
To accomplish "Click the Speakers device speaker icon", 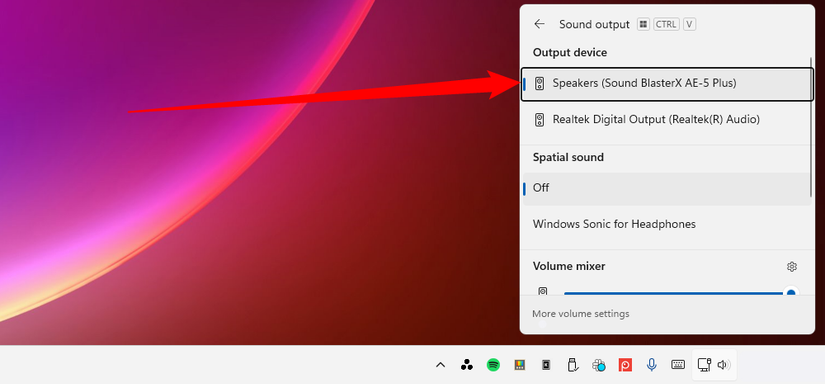I will pos(539,84).
